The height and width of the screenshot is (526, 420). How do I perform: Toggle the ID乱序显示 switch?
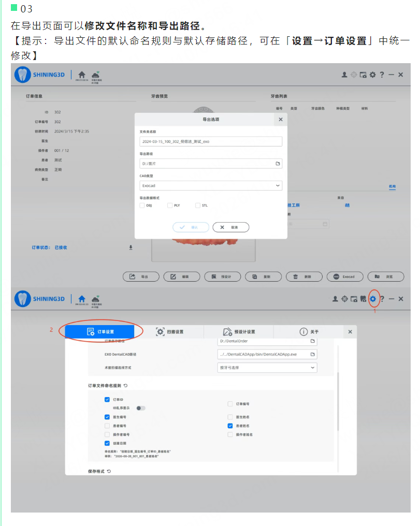point(140,408)
